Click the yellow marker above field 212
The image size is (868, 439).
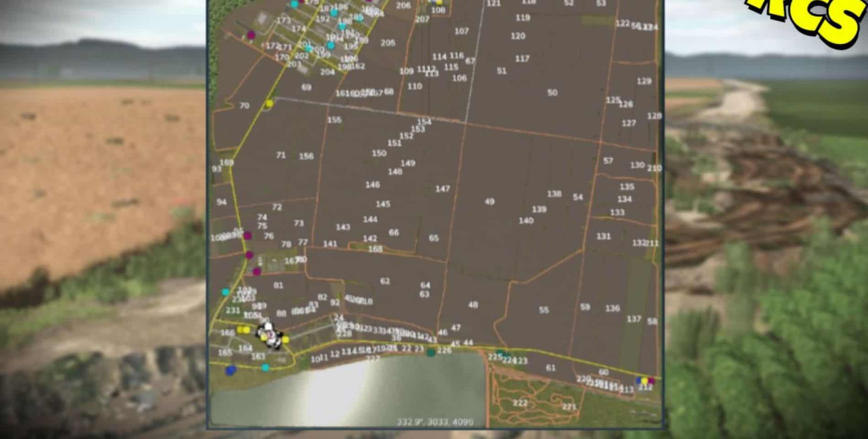pos(644,381)
